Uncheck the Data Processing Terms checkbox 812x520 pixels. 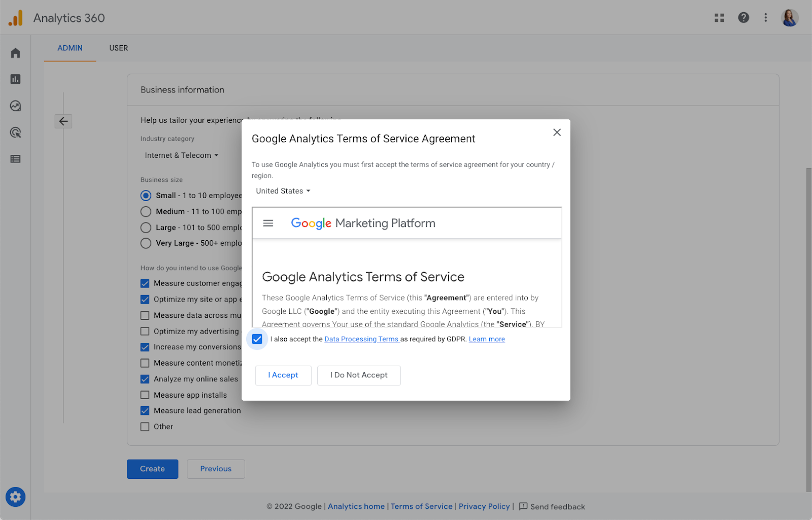coord(257,339)
